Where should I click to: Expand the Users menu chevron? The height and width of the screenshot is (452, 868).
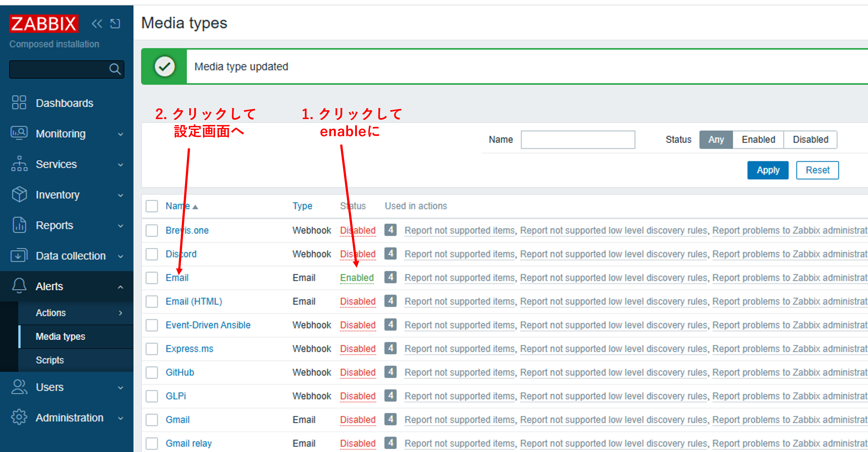click(120, 387)
